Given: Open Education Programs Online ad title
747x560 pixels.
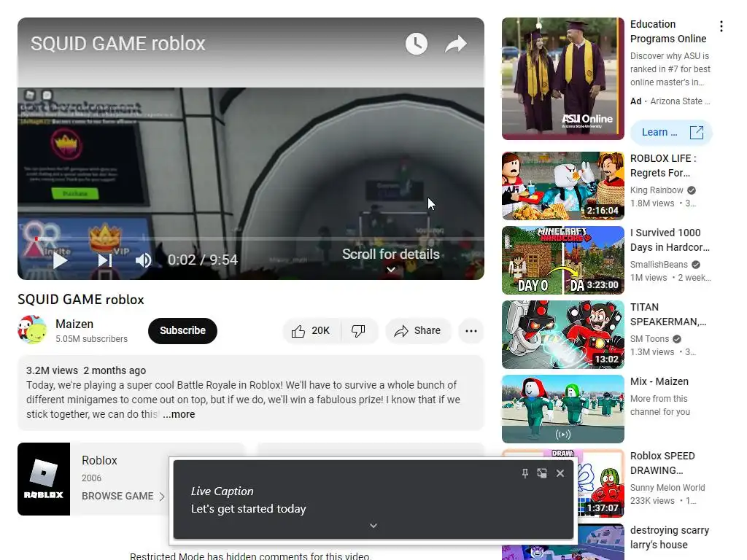Looking at the screenshot, I should [668, 31].
